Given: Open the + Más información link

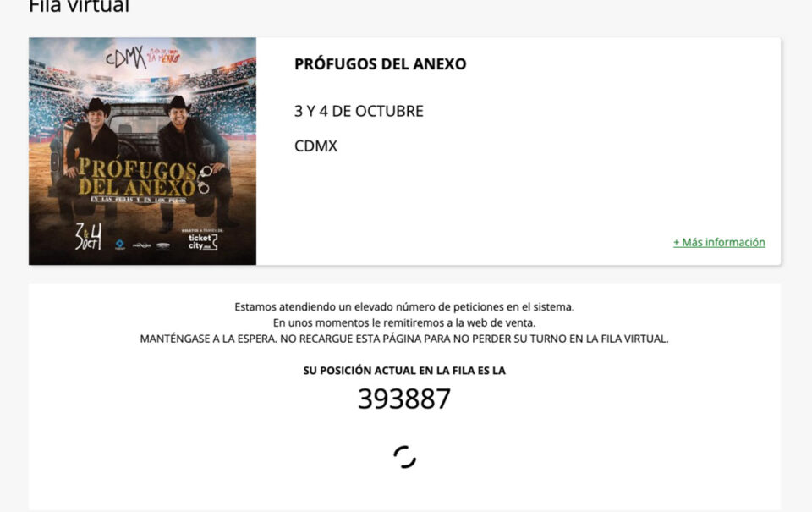Looking at the screenshot, I should 719,242.
